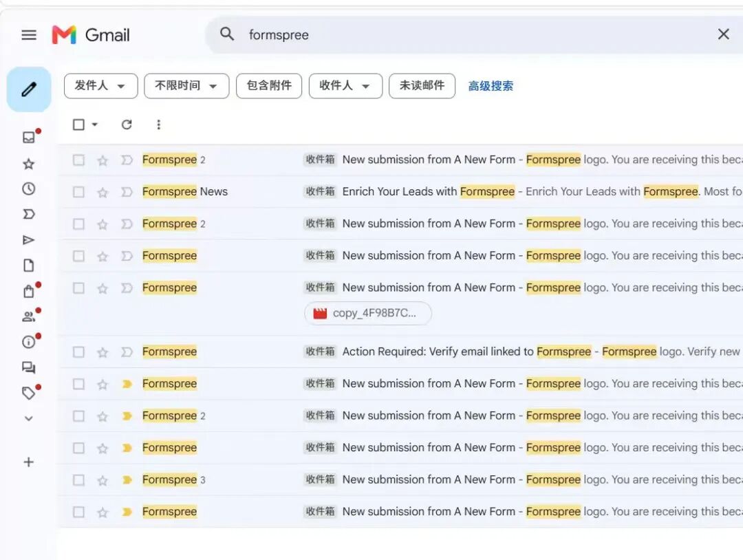The image size is (743, 560).
Task: Open Social category via people icon
Action: 29,316
